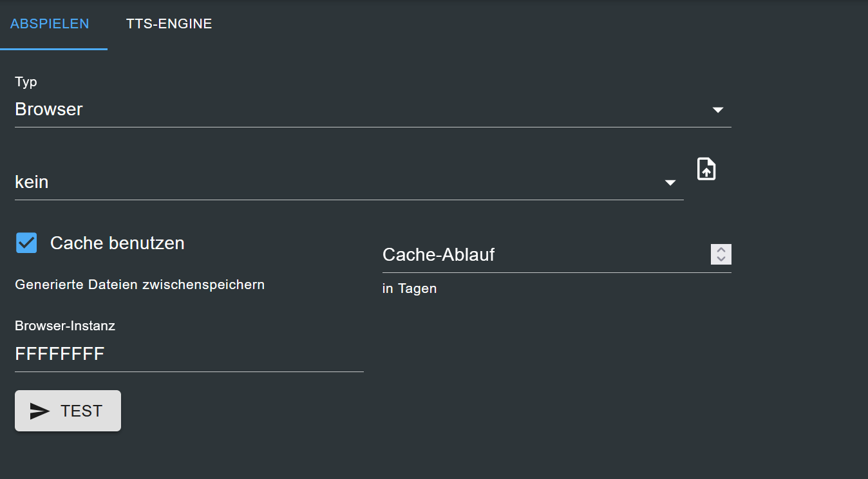Screen dimensions: 868x479
Task: Click the paper plane send icon
Action: [40, 411]
